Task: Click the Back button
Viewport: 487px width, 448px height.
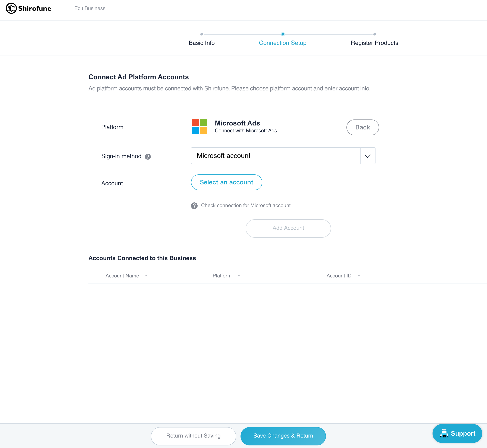Action: point(362,127)
